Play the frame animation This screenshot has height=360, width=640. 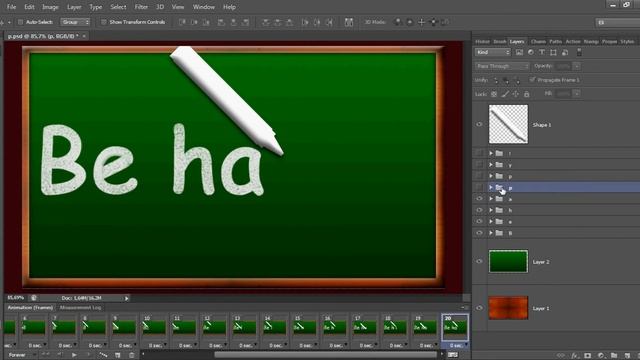(74, 355)
